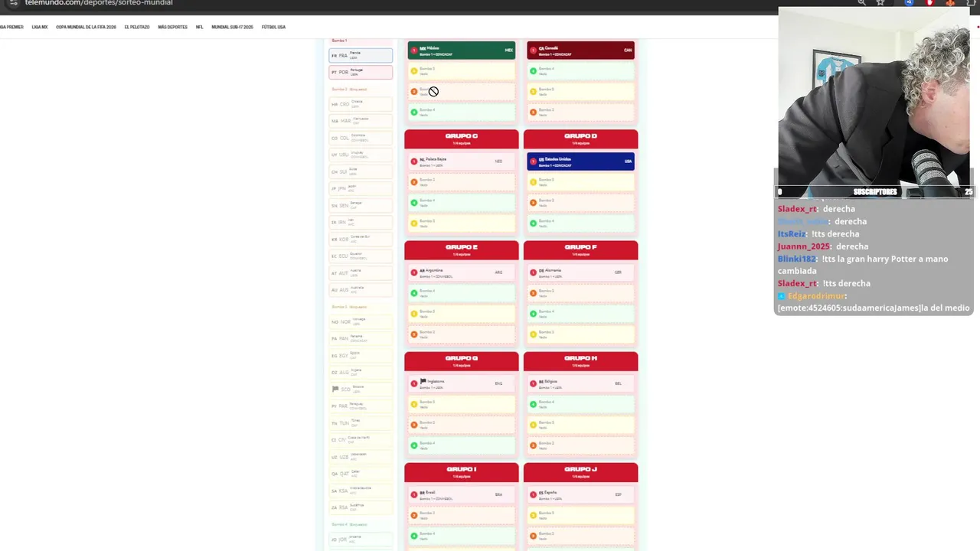The width and height of the screenshot is (980, 551).
Task: Select the ECU Ecuador team card
Action: 361,256
